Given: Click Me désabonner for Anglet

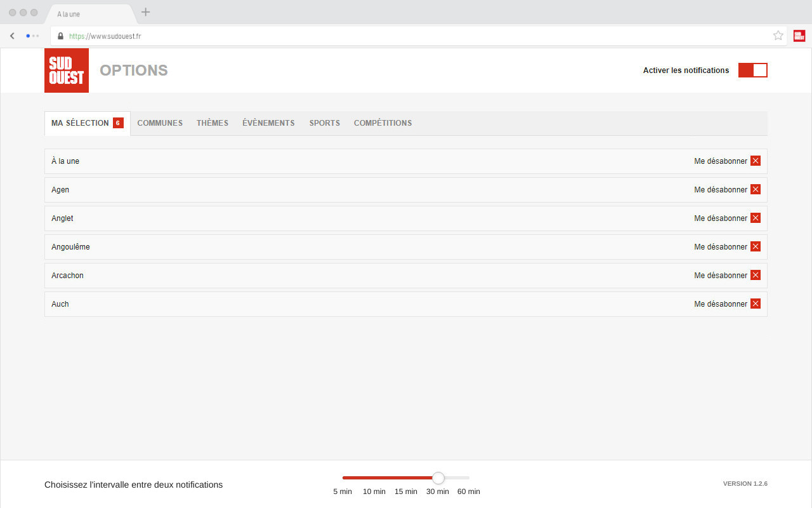Looking at the screenshot, I should 721,218.
